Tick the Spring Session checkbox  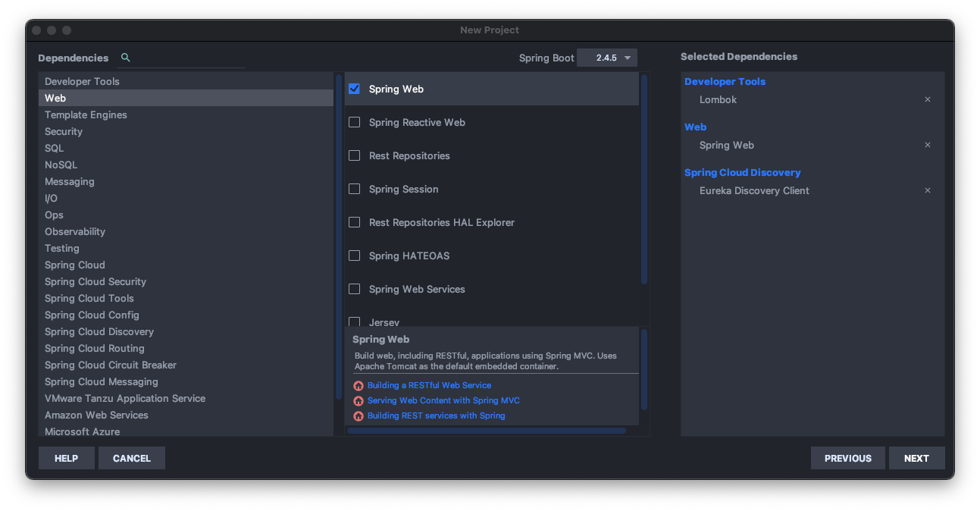[354, 189]
